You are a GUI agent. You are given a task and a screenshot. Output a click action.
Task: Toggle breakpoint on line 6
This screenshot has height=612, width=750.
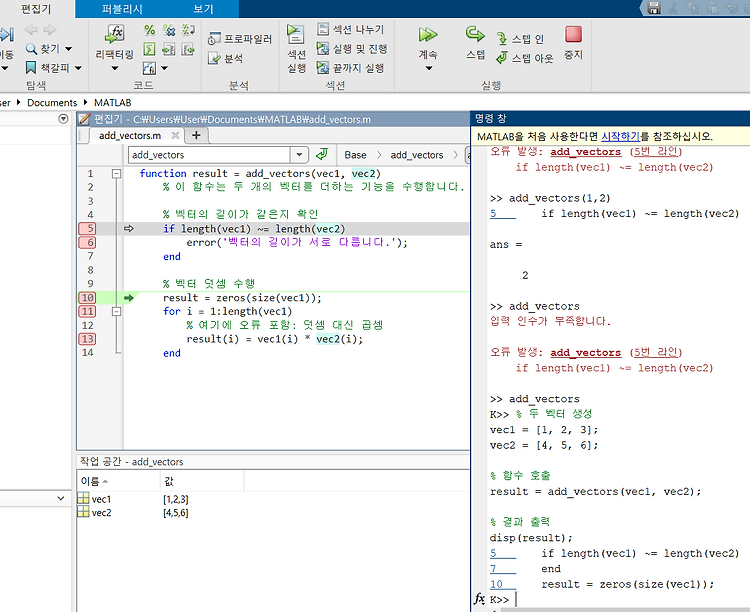coord(88,242)
